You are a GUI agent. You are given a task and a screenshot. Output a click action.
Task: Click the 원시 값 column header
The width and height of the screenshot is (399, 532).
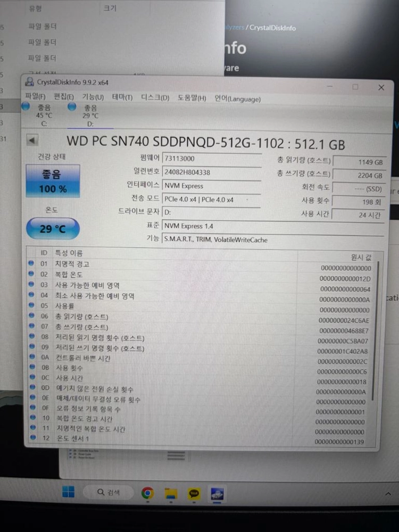[x=361, y=257]
